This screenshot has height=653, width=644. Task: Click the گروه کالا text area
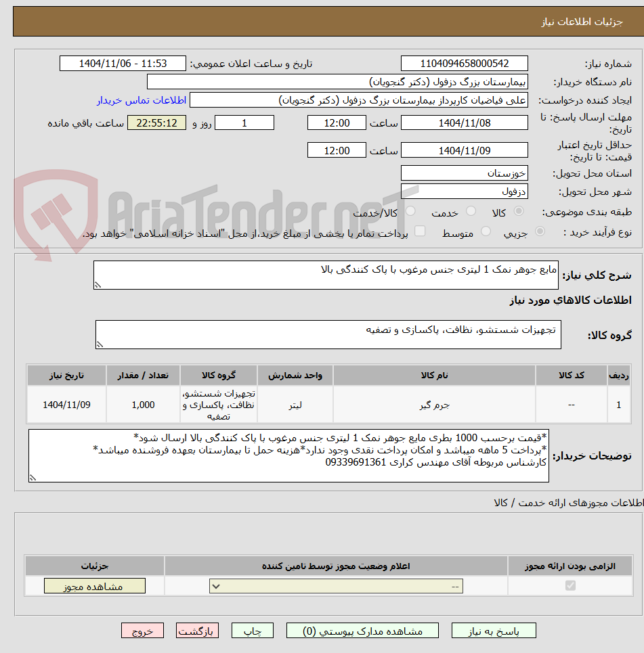(328, 334)
